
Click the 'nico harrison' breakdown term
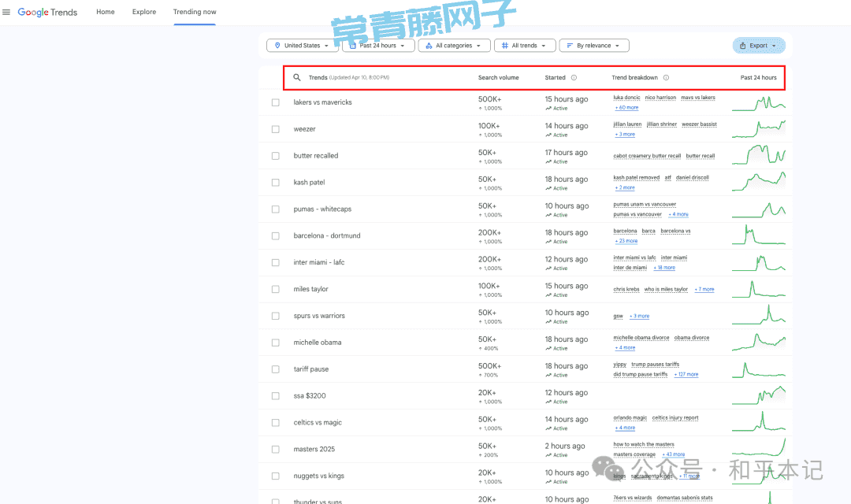(x=660, y=98)
